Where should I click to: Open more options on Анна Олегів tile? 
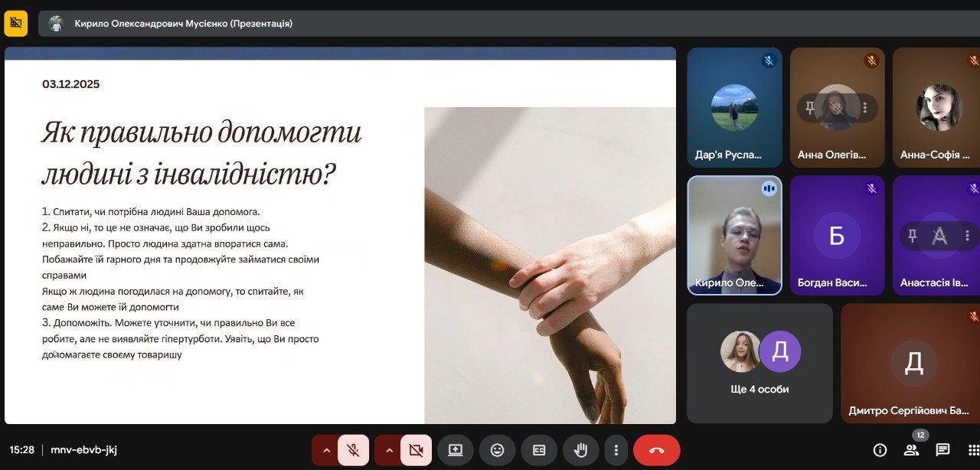(865, 108)
